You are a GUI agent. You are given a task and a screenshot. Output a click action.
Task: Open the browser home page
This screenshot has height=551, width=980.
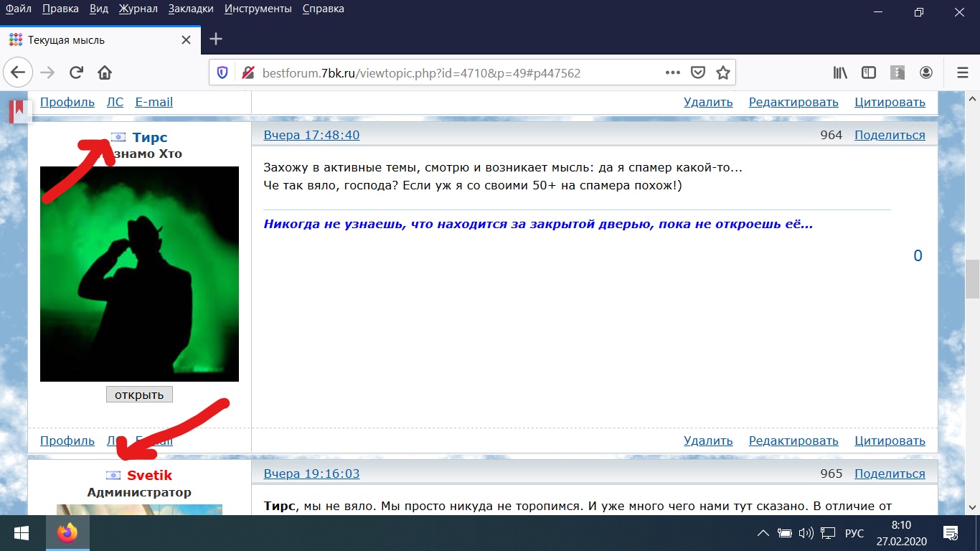pyautogui.click(x=105, y=72)
